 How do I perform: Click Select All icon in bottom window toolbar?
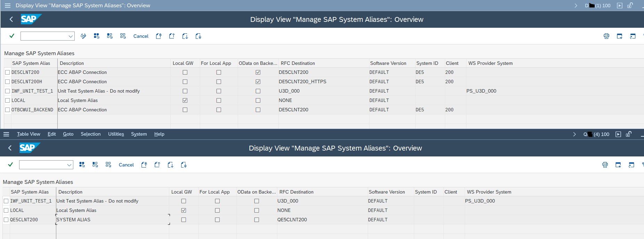coord(82,165)
